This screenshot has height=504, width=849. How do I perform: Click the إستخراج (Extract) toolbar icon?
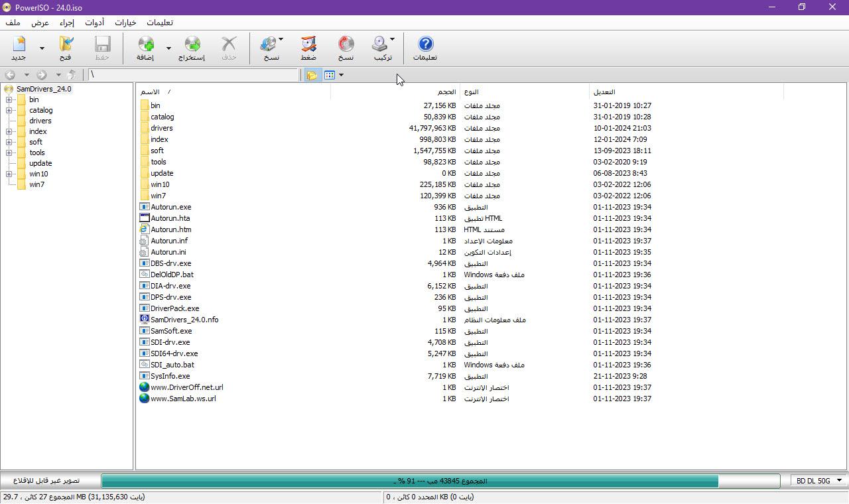pyautogui.click(x=192, y=44)
